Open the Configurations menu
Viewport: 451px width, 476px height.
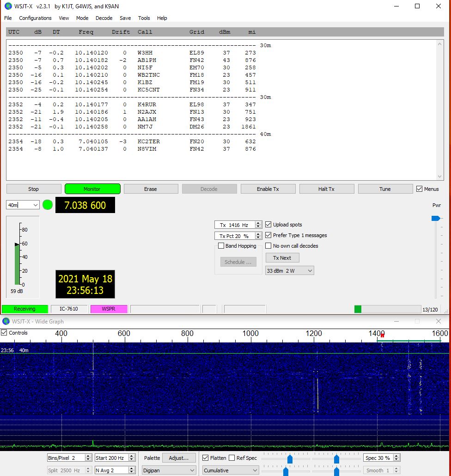click(35, 18)
